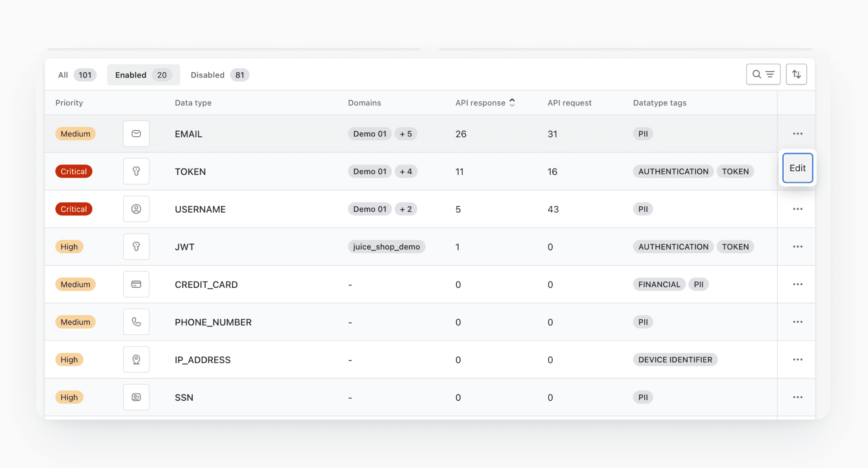Expand the +4 domains on TOKEN row

pos(406,171)
